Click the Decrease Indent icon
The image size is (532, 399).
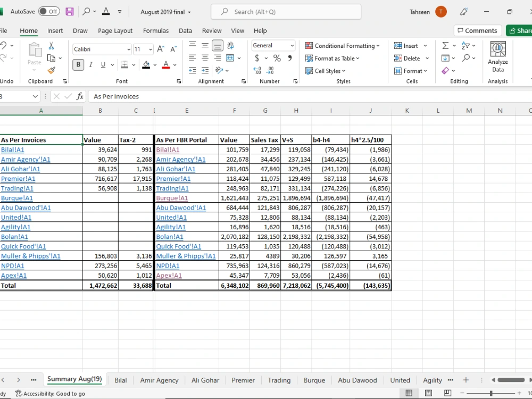click(193, 71)
